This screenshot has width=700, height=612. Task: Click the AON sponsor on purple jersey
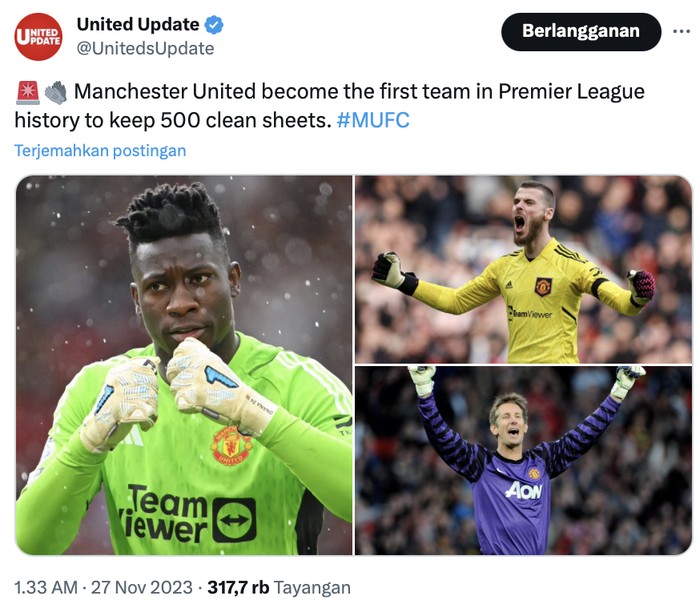tap(524, 491)
